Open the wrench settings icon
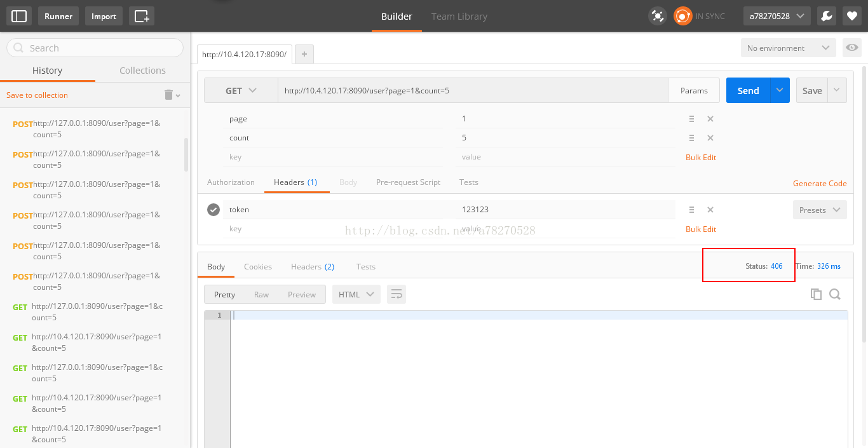The height and width of the screenshot is (448, 868). coord(826,16)
